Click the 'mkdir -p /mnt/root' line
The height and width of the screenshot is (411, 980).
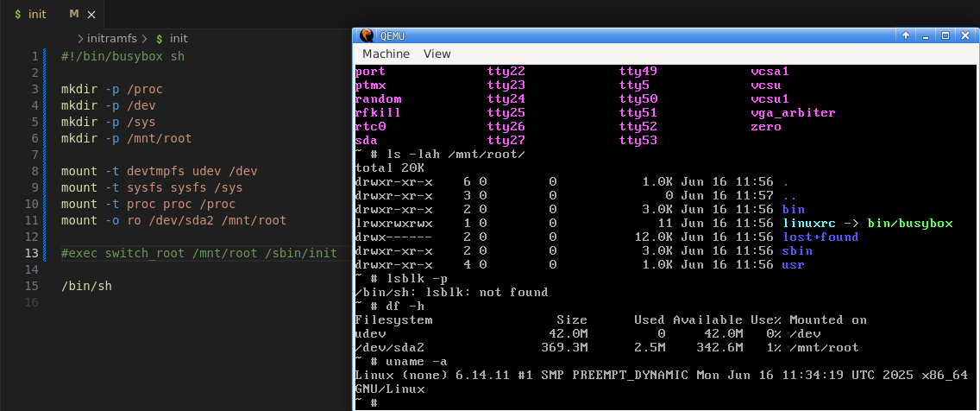(126, 138)
